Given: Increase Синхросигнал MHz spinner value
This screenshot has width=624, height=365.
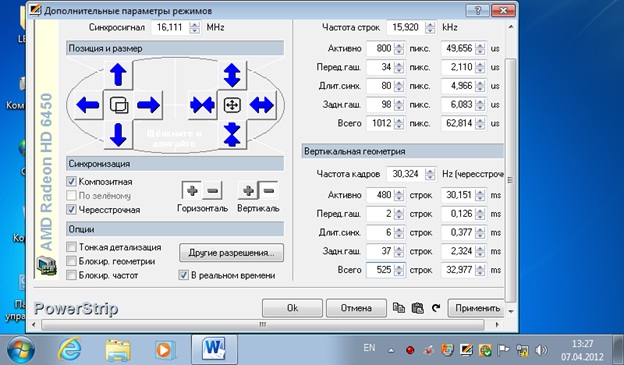Looking at the screenshot, I should tap(195, 24).
